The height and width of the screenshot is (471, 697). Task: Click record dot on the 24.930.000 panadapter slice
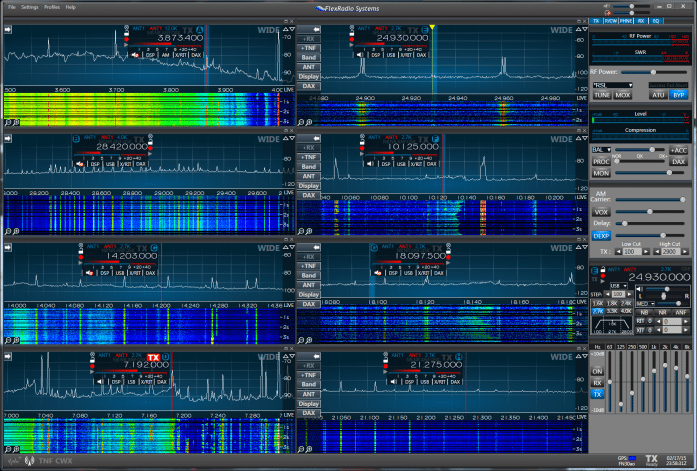tap(352, 39)
